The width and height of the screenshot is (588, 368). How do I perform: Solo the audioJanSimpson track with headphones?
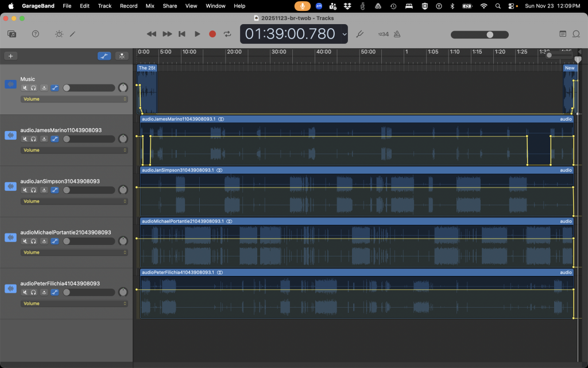34,190
